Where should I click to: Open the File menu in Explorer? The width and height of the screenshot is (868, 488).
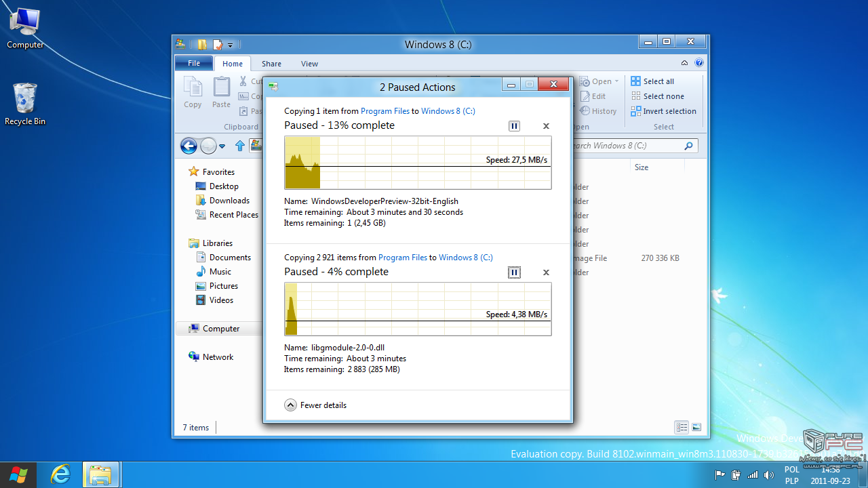coord(194,64)
